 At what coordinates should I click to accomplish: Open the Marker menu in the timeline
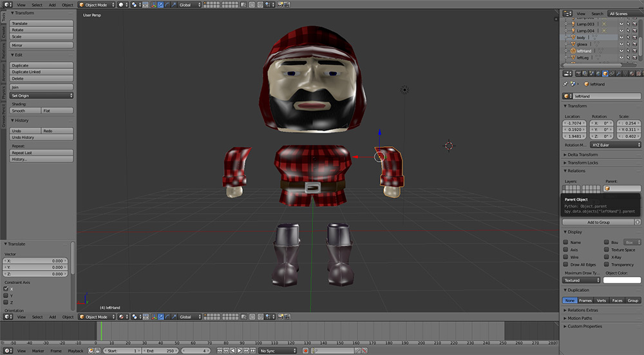[38, 350]
